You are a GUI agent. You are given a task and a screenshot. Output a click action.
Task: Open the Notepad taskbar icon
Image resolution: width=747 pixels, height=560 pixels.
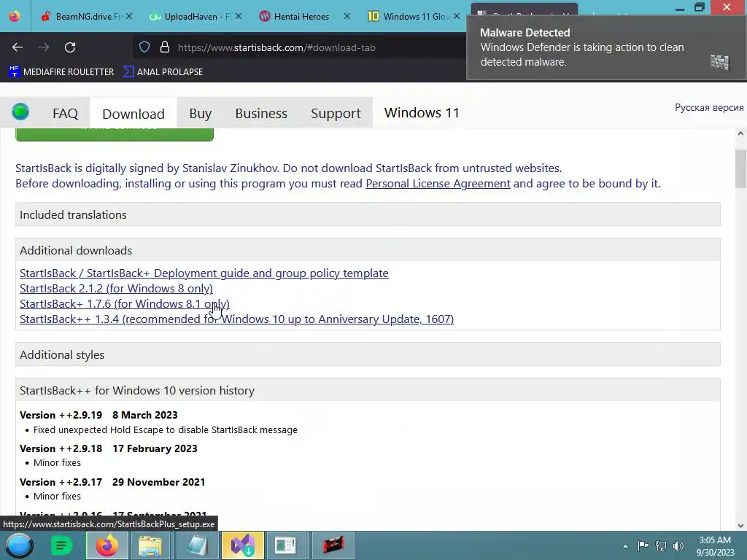pos(197,545)
